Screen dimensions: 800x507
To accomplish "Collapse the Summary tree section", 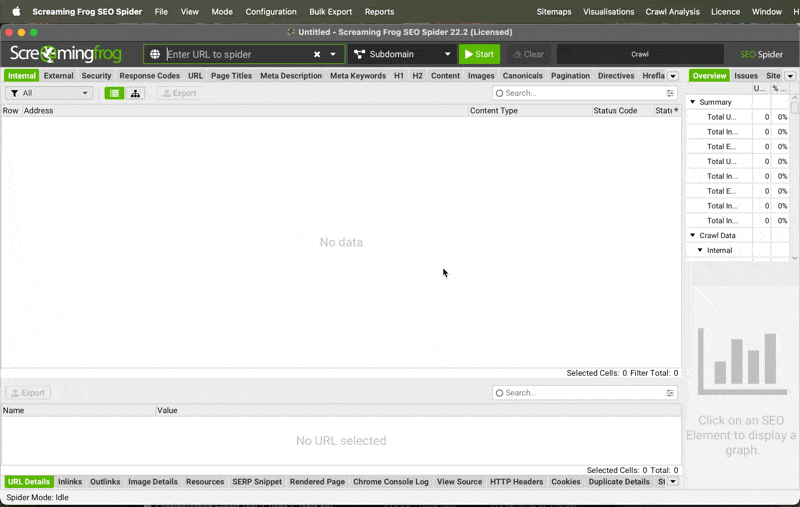I will point(693,102).
